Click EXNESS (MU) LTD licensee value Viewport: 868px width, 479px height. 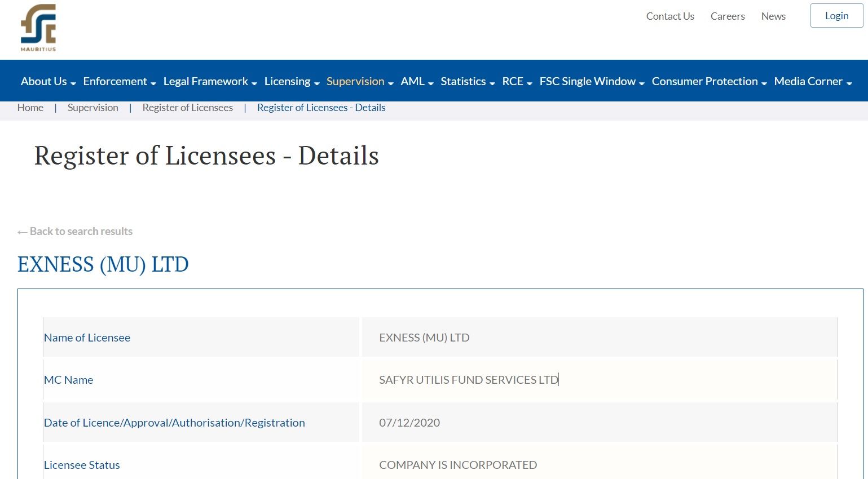pos(424,338)
